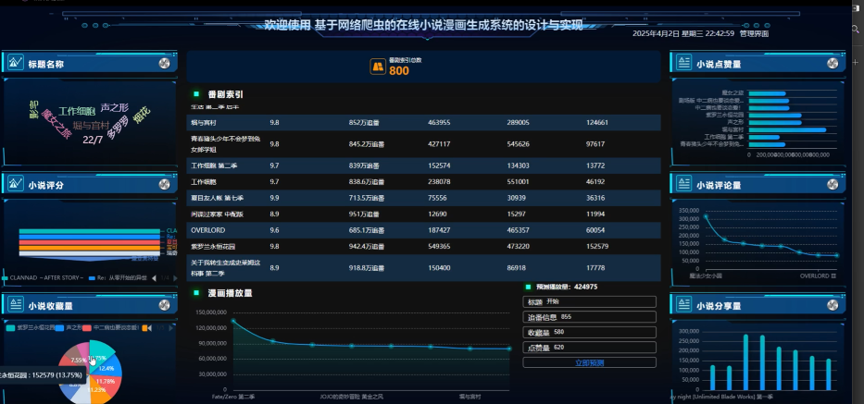Go to previous page of 小说评分 legend
864x404 pixels.
tap(154, 278)
